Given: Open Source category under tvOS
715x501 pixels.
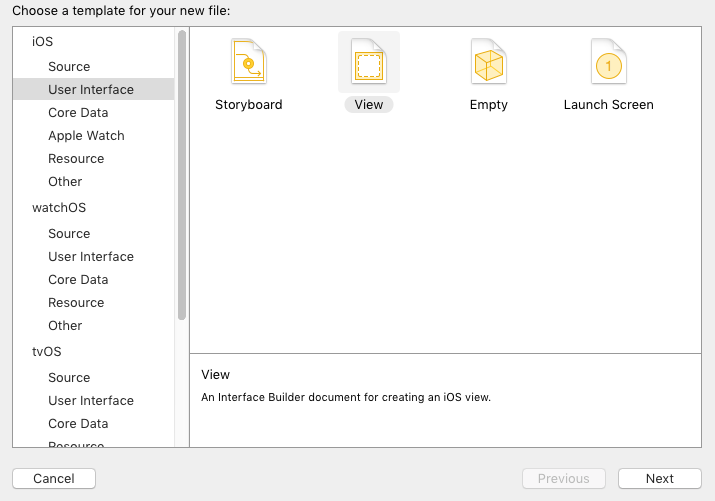Looking at the screenshot, I should pyautogui.click(x=69, y=377).
